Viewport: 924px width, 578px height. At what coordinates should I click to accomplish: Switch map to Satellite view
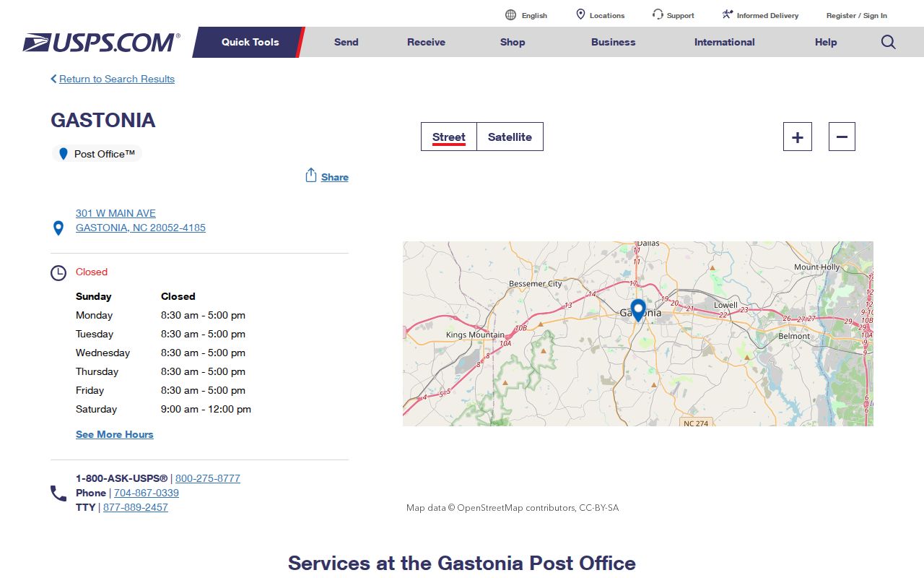[510, 137]
